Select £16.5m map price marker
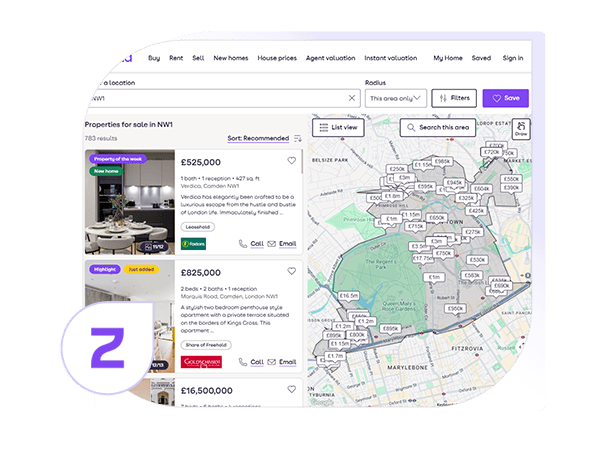 coord(349,296)
